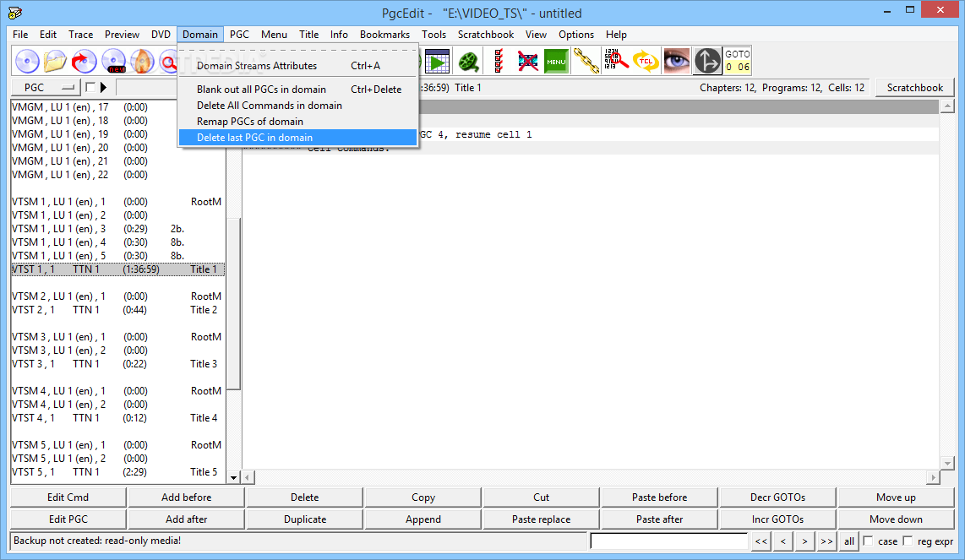Click the Move down button

pyautogui.click(x=896, y=519)
